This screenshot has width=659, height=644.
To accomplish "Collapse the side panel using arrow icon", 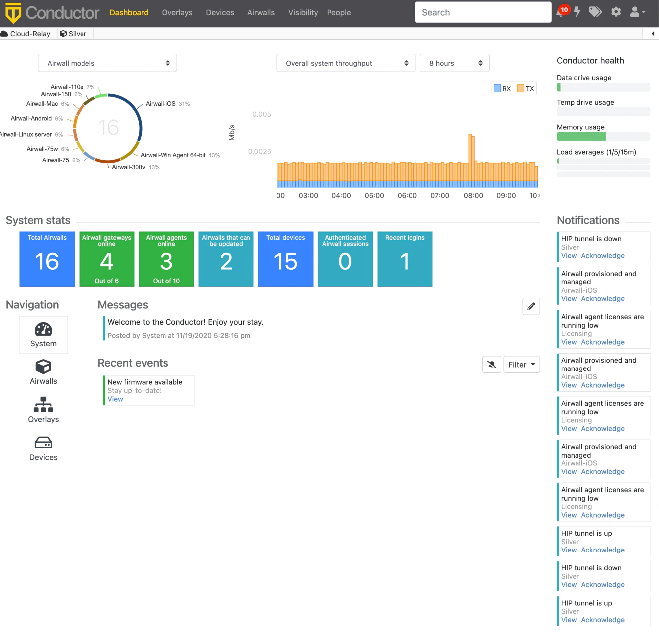I will point(653,34).
